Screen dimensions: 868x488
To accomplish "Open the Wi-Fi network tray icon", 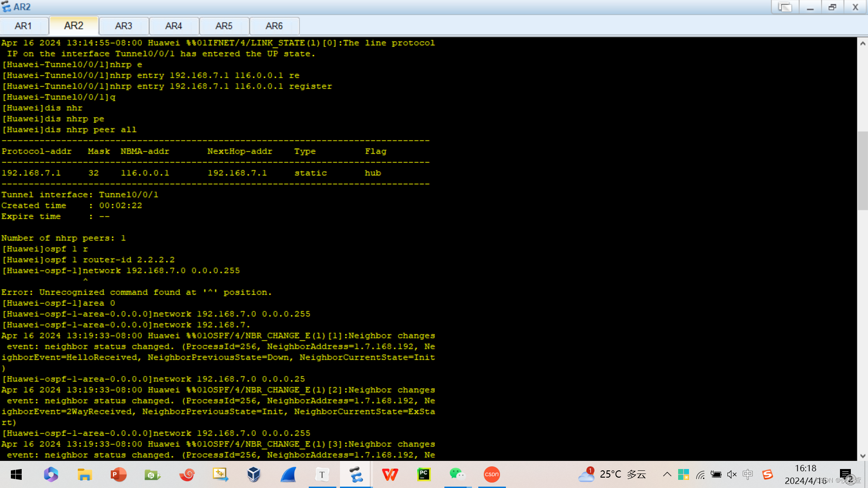I will coord(700,474).
